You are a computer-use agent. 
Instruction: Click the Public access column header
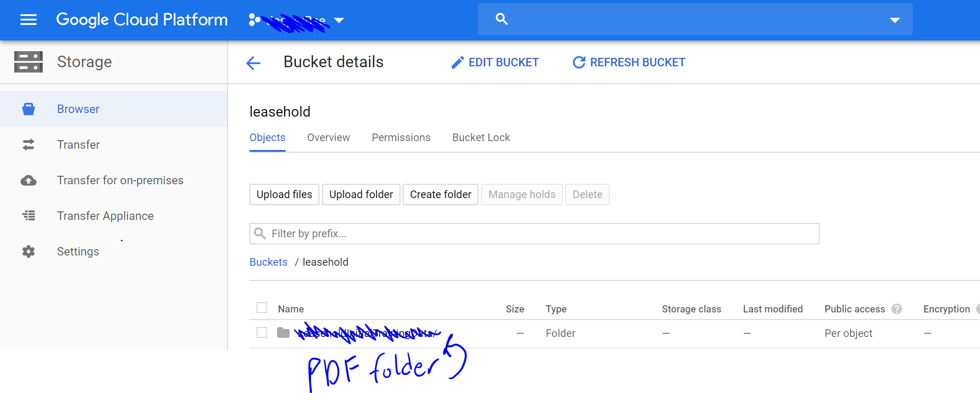(x=854, y=309)
